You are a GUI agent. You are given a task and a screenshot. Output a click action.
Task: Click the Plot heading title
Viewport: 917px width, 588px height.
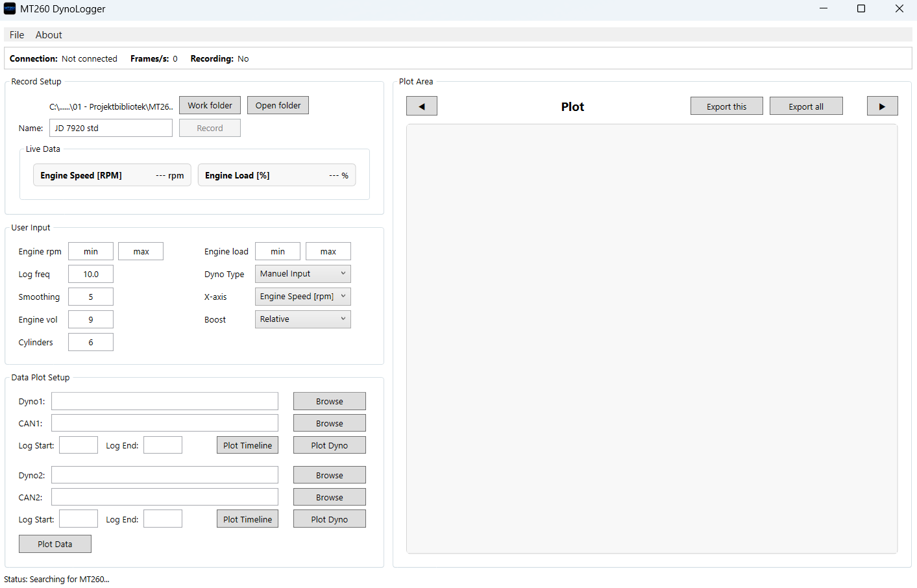coord(572,106)
